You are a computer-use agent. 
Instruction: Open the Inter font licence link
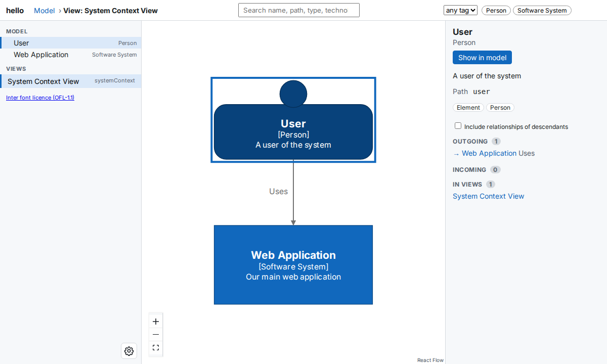click(x=40, y=98)
